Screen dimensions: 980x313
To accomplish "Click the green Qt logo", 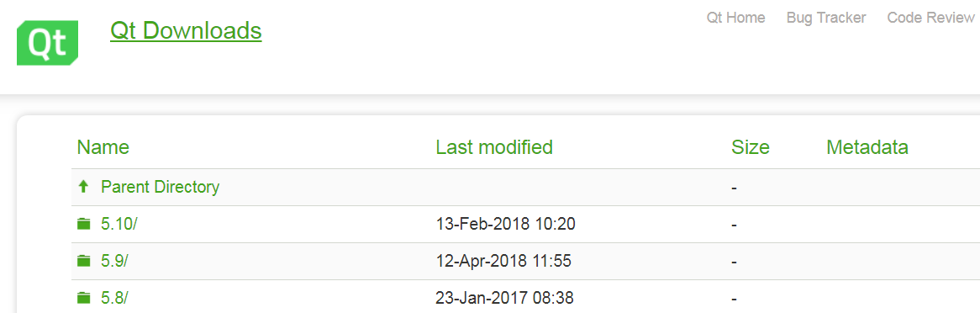I will click(x=48, y=43).
